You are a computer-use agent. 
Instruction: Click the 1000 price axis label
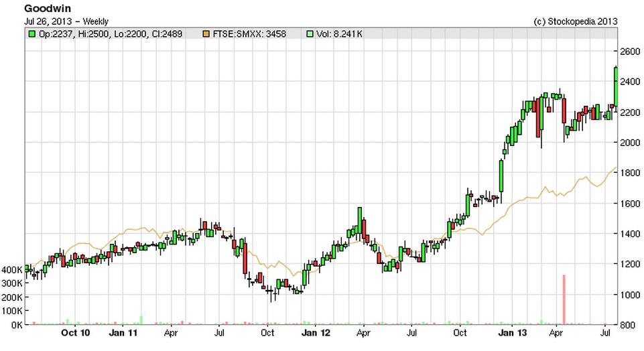click(x=630, y=295)
